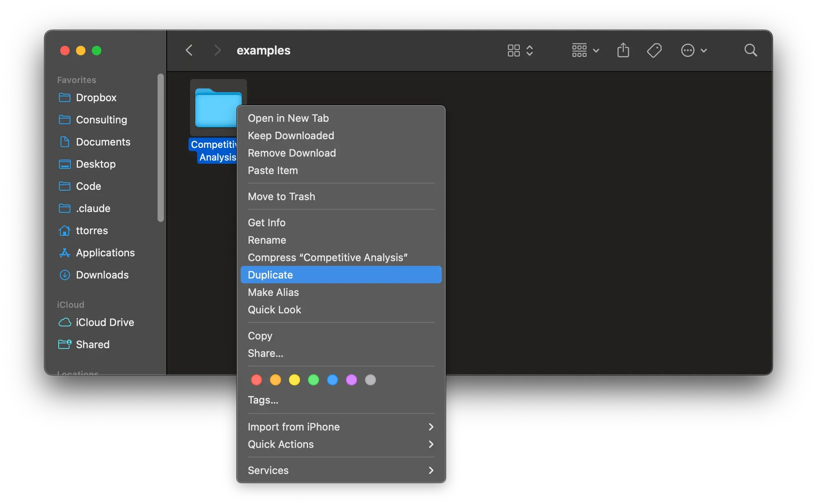Expand the Quick Actions submenu
817x504 pixels.
[x=341, y=444]
